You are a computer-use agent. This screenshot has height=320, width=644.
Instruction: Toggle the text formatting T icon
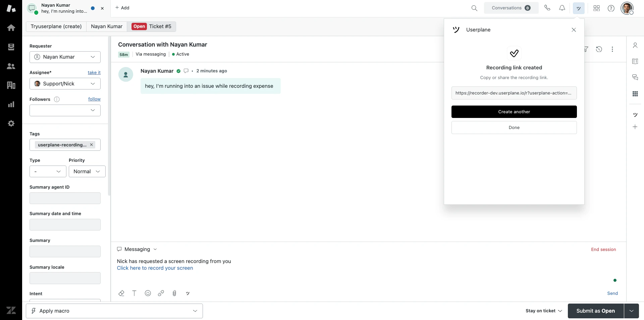[x=134, y=293]
